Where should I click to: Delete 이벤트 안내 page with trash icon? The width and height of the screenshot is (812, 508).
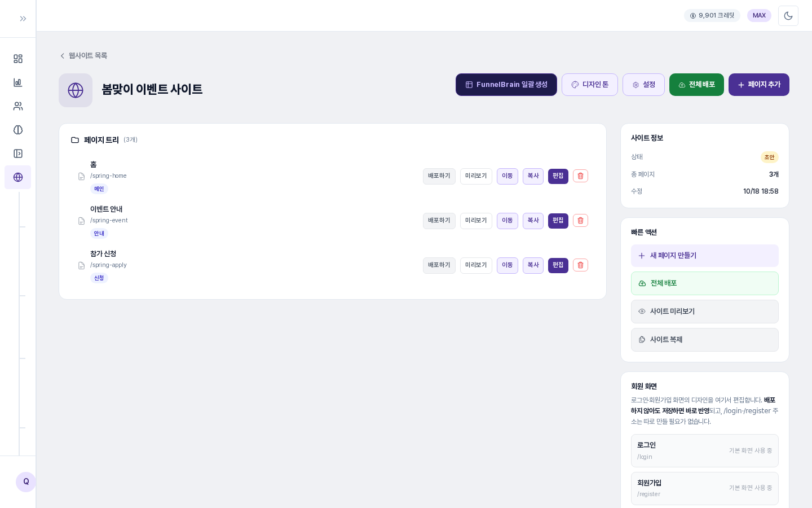click(580, 221)
